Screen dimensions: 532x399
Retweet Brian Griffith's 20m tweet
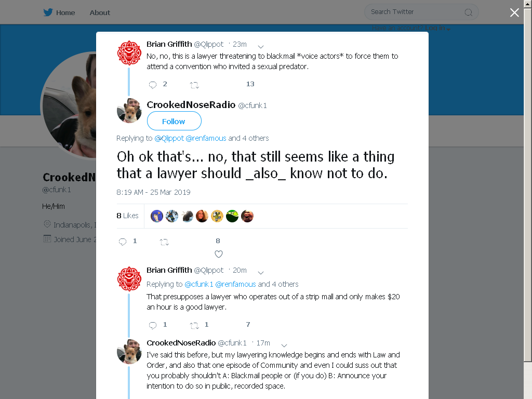(x=194, y=325)
